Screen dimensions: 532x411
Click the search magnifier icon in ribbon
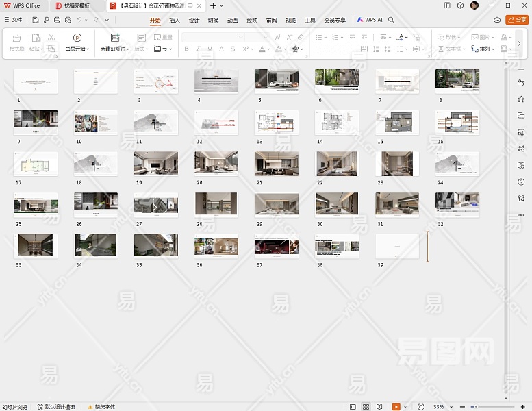[x=392, y=20]
